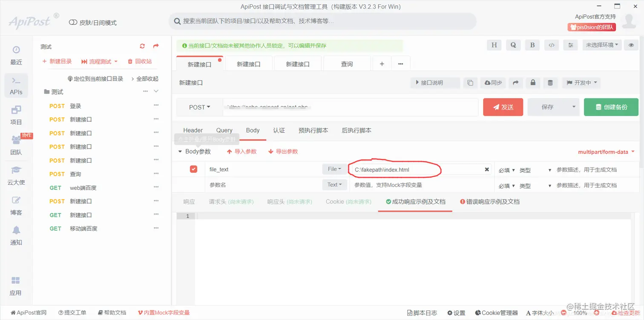Open the 流程测试 dropdown
The height and width of the screenshot is (320, 644).
point(99,62)
